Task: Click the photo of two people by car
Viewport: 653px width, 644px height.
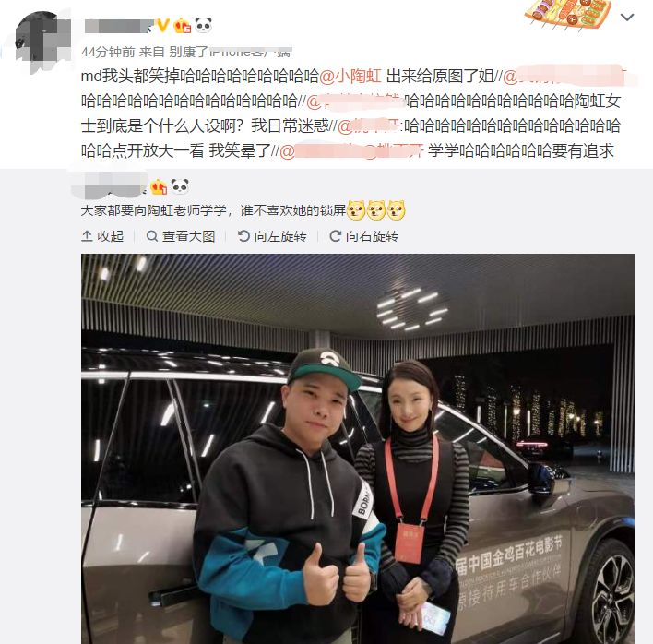Action: pyautogui.click(x=358, y=448)
